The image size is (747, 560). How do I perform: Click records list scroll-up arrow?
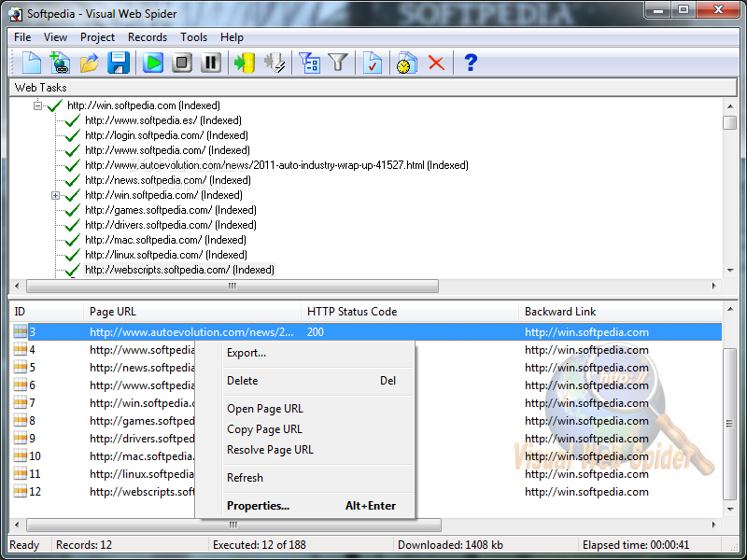(730, 310)
